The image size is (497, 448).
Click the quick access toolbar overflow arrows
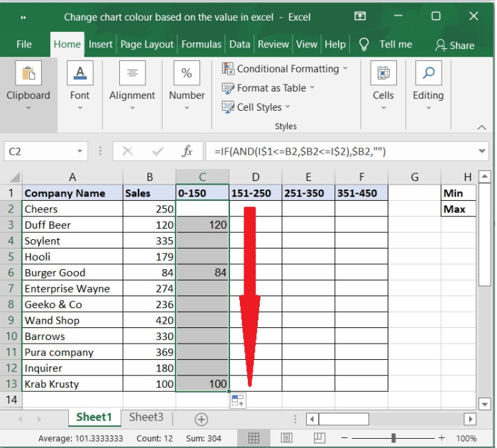[x=23, y=18]
